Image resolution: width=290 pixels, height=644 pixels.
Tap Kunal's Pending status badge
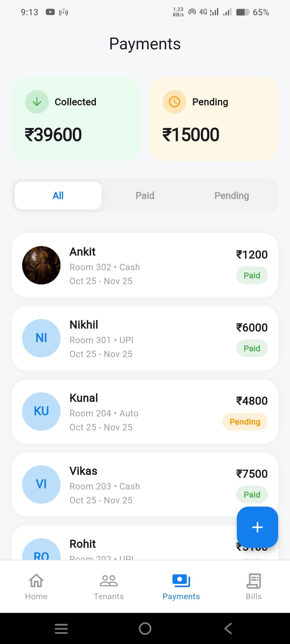click(x=245, y=422)
